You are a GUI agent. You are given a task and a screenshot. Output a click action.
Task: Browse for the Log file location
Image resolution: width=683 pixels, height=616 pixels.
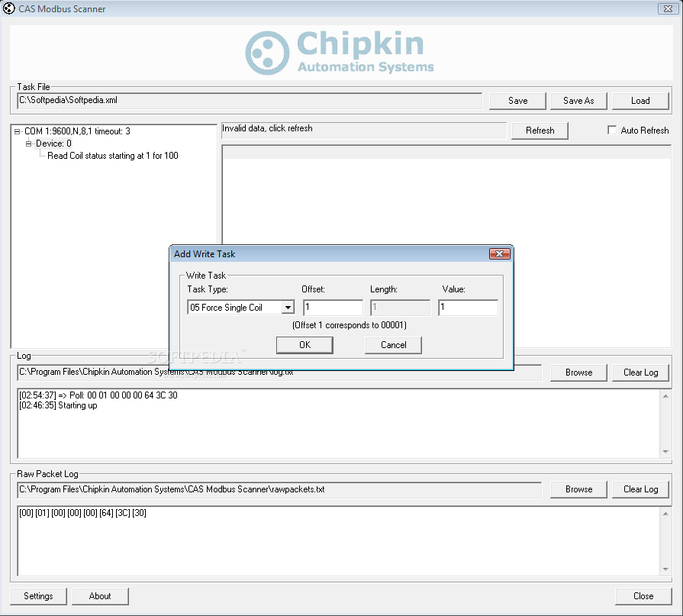coord(578,373)
